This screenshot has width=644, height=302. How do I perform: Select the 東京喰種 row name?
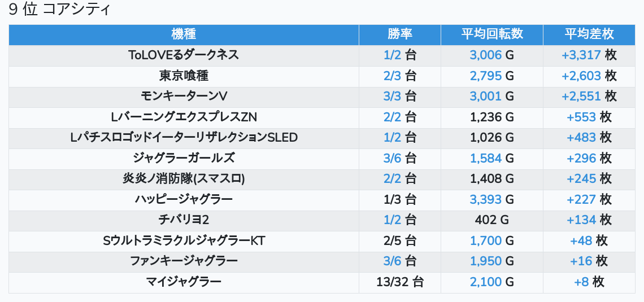(x=184, y=76)
